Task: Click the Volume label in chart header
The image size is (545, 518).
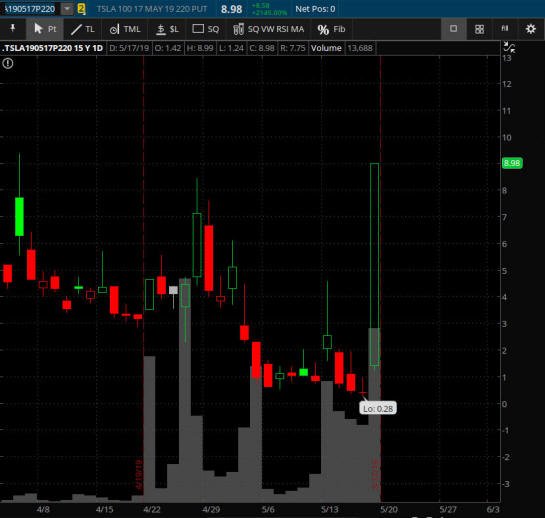Action: tap(326, 48)
